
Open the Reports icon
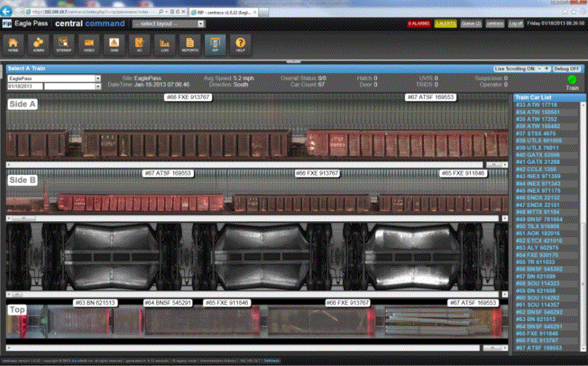[190, 44]
